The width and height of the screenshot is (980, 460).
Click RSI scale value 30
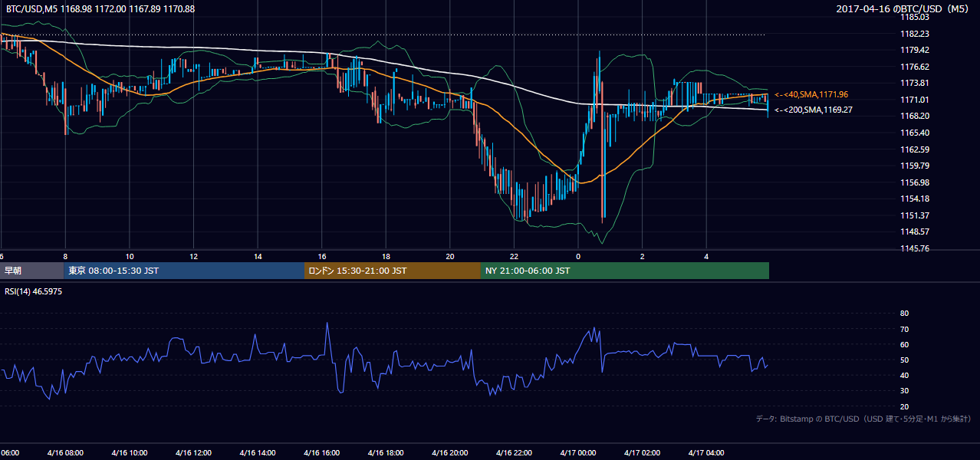tap(904, 391)
